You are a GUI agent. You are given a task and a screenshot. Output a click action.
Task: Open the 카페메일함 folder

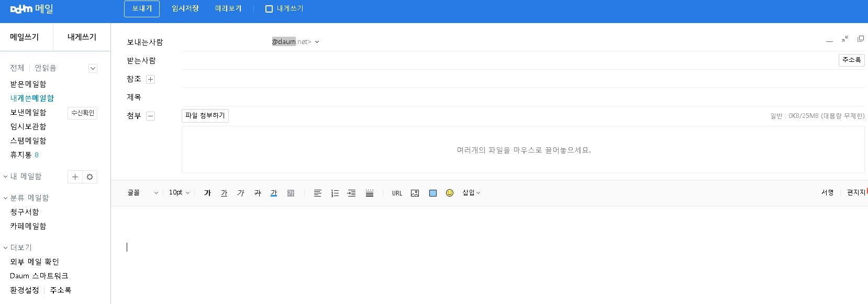[28, 226]
